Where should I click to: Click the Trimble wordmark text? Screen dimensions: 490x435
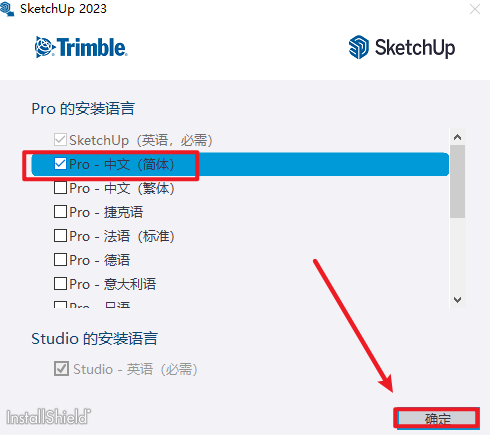click(92, 47)
